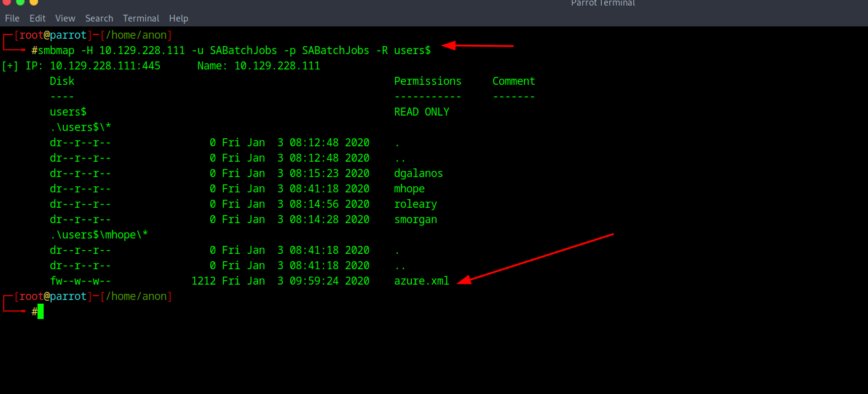Click the Comment column header
This screenshot has height=394, width=868.
tap(514, 81)
